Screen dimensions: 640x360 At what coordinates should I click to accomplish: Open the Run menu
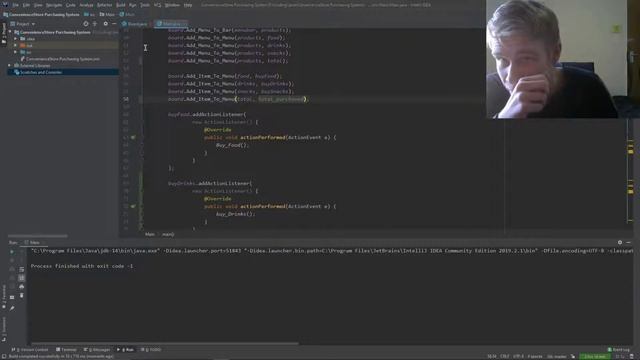click(133, 5)
